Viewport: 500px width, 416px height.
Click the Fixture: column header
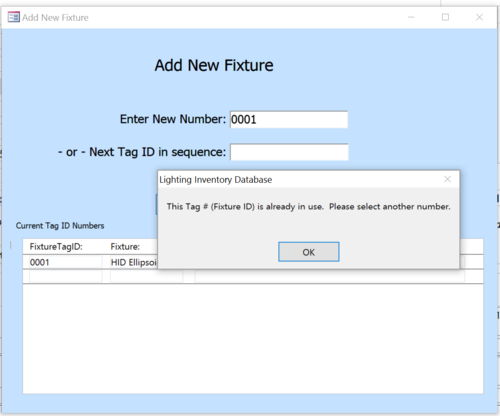click(x=125, y=247)
